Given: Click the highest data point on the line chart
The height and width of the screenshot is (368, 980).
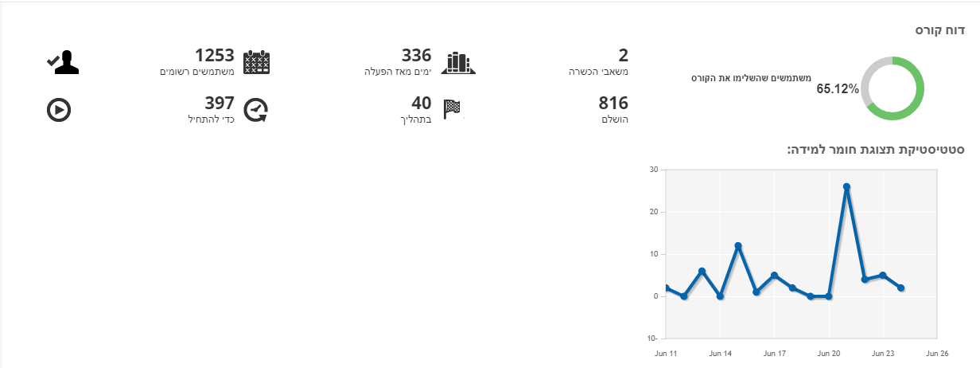Looking at the screenshot, I should [846, 187].
